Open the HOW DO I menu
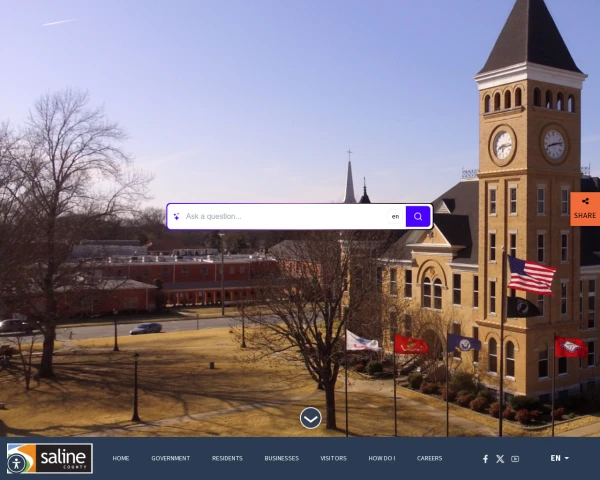Screen dimensions: 600x480 click(x=382, y=458)
